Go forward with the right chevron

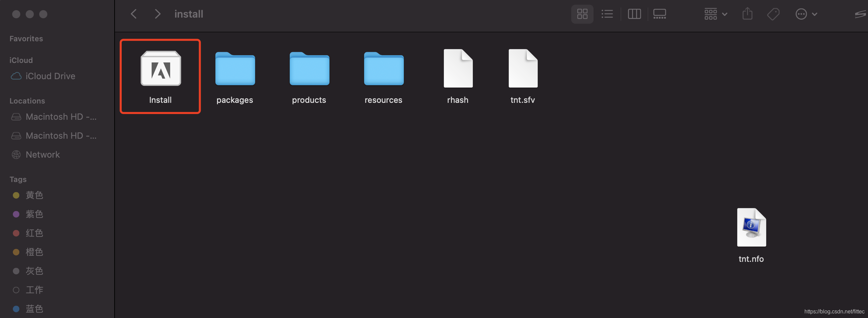tap(158, 14)
